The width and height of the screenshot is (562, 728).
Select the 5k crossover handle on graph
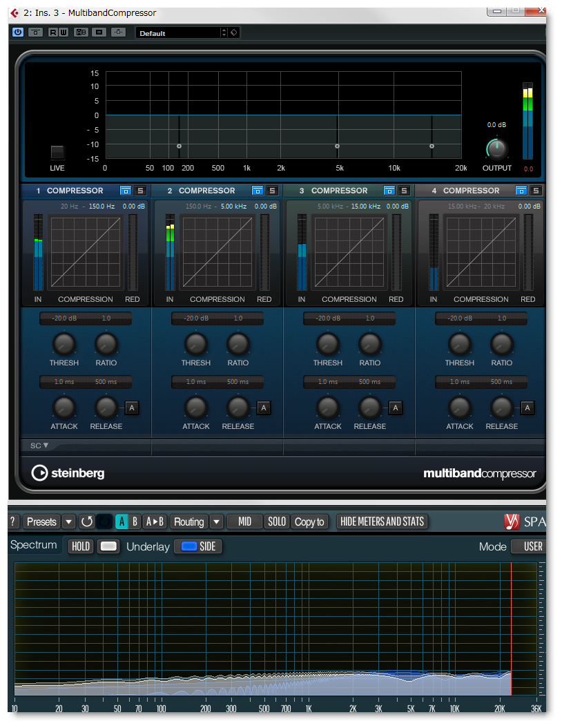pyautogui.click(x=338, y=146)
